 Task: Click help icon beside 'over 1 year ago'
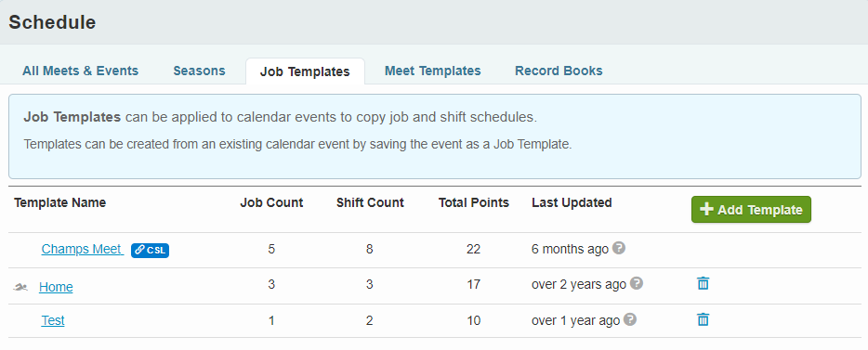click(x=630, y=319)
